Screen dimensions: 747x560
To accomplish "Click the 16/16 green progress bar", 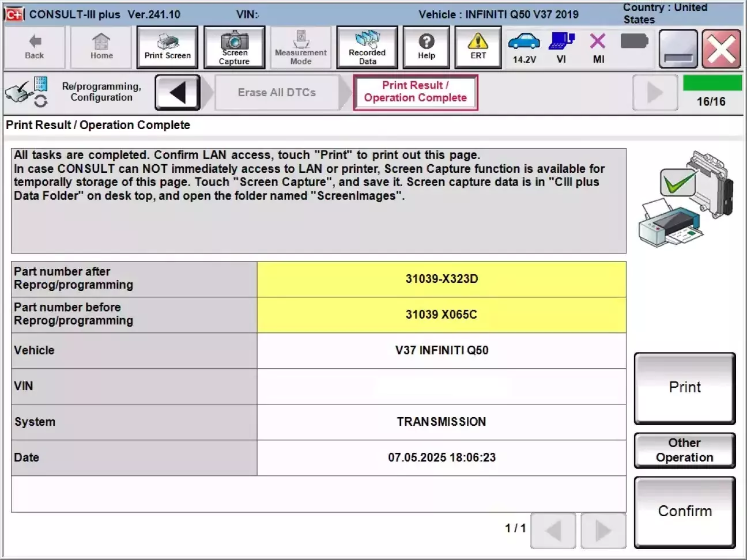I will tap(712, 83).
